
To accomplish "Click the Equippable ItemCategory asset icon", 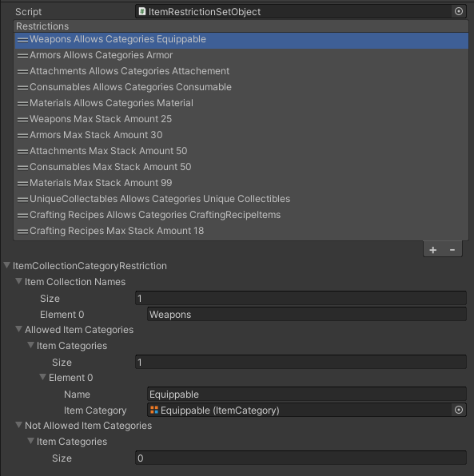I will pos(154,411).
